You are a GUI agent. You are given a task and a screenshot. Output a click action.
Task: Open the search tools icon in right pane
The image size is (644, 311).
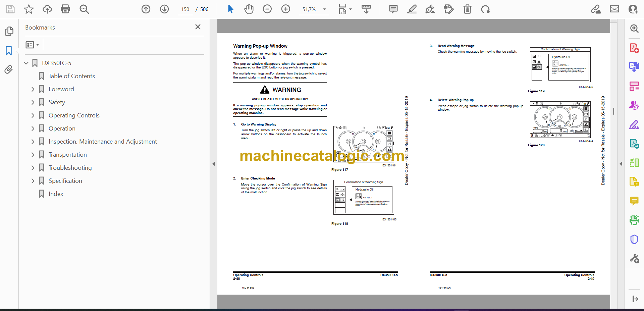click(x=634, y=29)
